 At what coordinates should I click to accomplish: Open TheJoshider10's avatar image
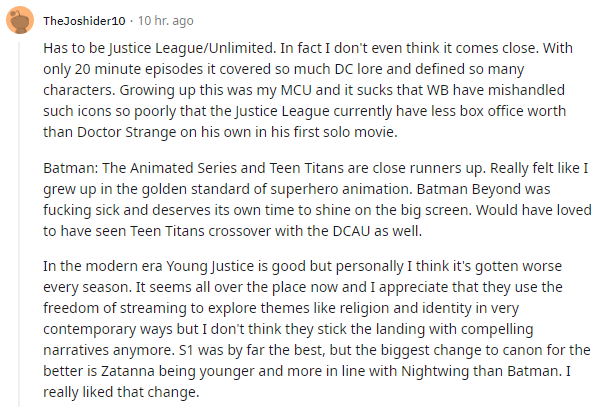pyautogui.click(x=20, y=20)
